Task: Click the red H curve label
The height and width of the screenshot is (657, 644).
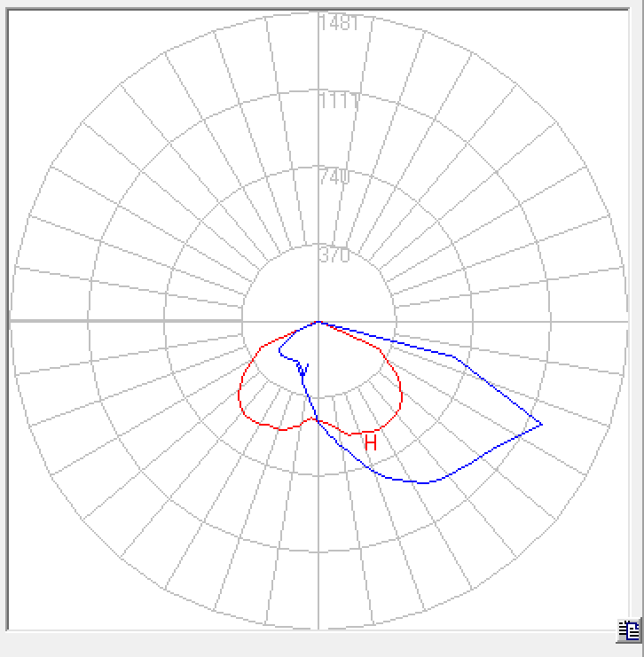Action: (371, 443)
